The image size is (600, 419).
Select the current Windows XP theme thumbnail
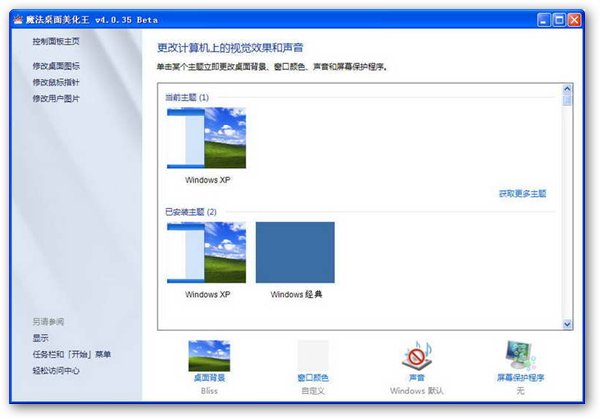[207, 138]
